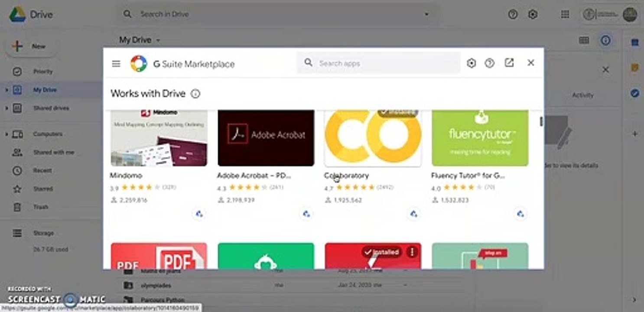Select Priority in Drive sidebar
This screenshot has width=644, height=312.
pyautogui.click(x=43, y=71)
